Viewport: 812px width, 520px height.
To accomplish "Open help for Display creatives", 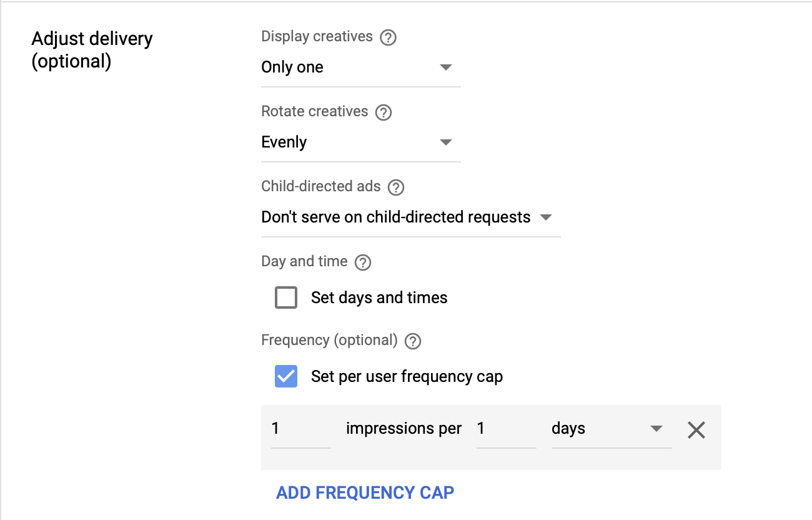I will pyautogui.click(x=389, y=37).
